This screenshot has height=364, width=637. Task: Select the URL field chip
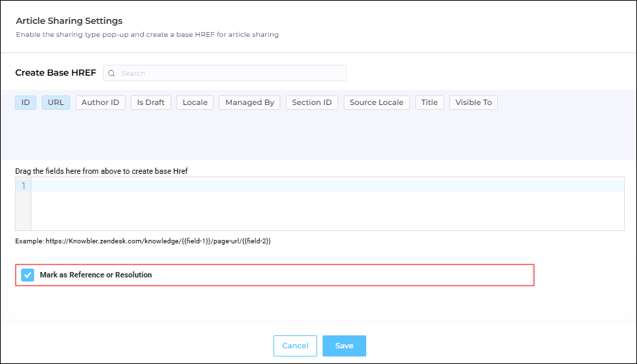coord(56,102)
